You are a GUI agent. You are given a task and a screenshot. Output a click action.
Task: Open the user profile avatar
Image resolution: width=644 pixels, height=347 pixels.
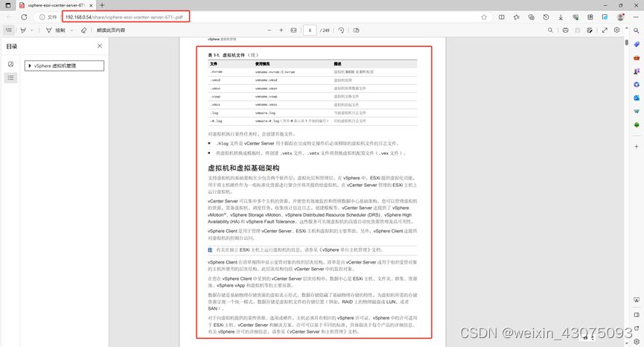point(621,17)
